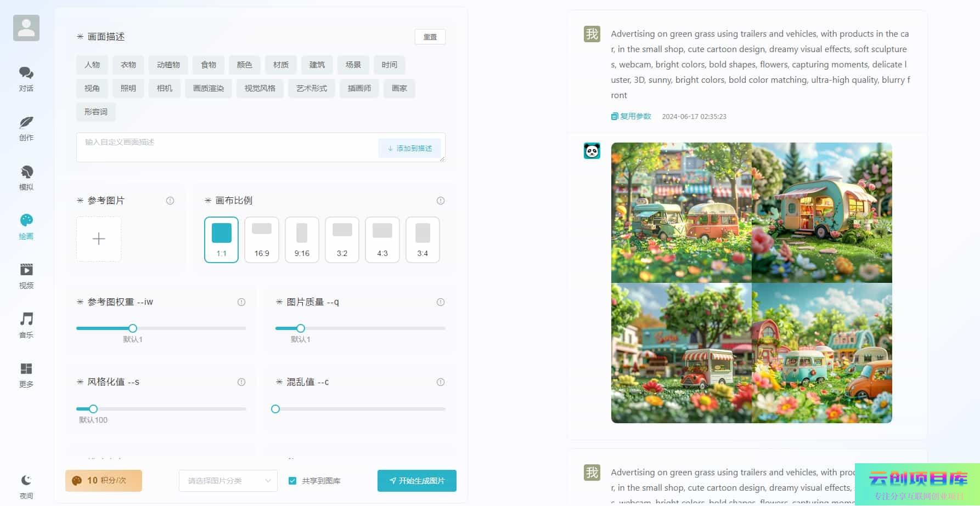Open the 请选择图片分类 dropdown
The height and width of the screenshot is (506, 980).
228,481
